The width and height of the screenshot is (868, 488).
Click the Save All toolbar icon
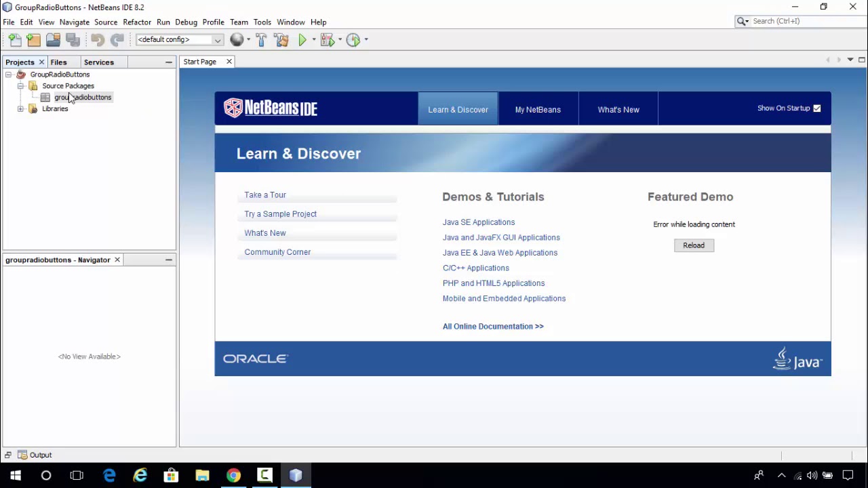click(73, 40)
